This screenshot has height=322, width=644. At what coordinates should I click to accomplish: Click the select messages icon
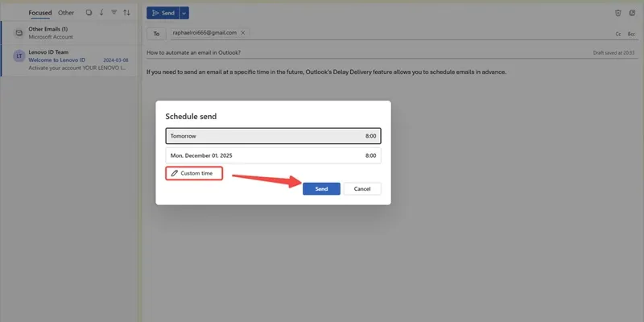pyautogui.click(x=89, y=13)
